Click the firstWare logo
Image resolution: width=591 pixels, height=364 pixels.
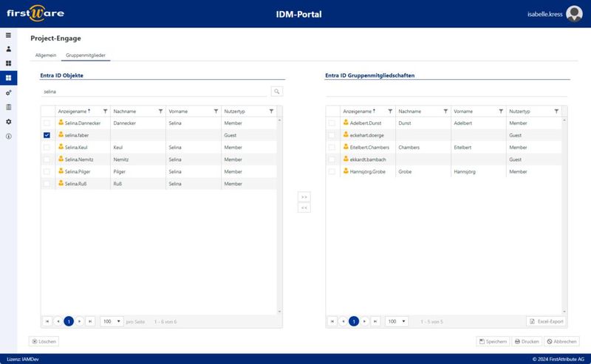click(35, 13)
